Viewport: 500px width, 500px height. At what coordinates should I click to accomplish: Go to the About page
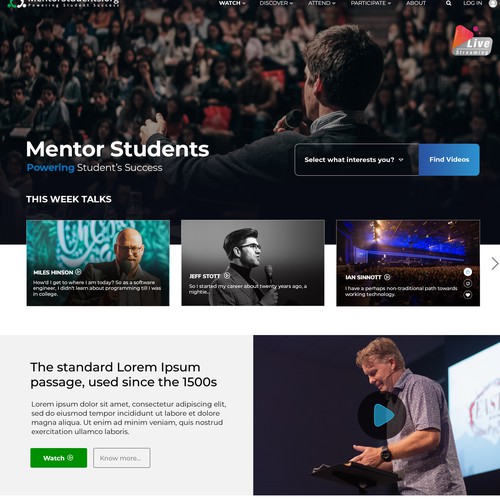416,3
